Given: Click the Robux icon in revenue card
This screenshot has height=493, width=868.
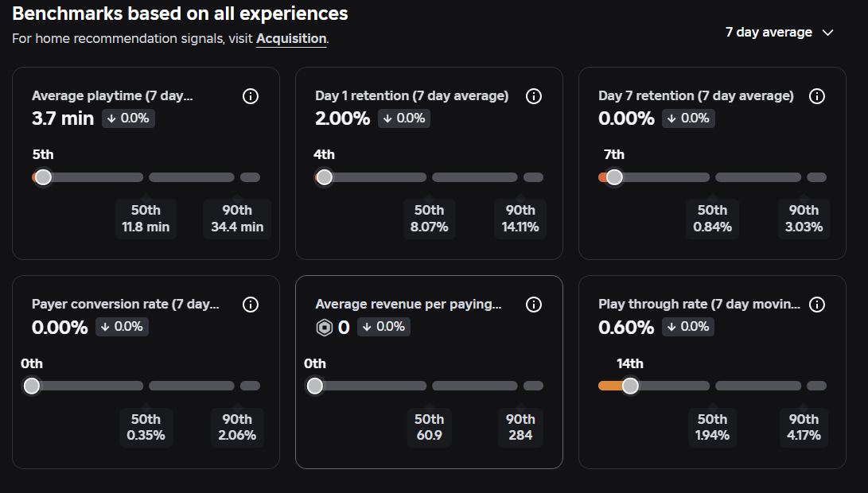Looking at the screenshot, I should 325,328.
